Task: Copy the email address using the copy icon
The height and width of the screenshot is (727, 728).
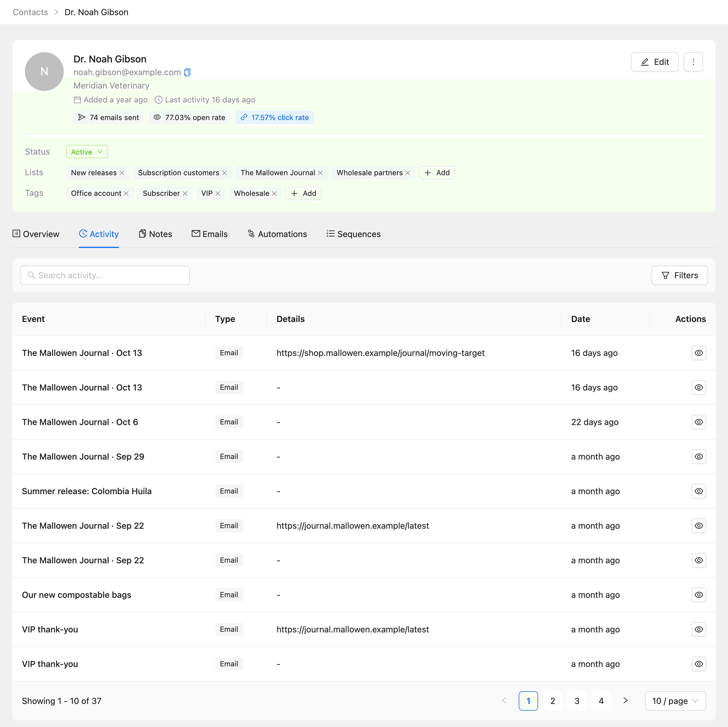Action: [x=187, y=72]
